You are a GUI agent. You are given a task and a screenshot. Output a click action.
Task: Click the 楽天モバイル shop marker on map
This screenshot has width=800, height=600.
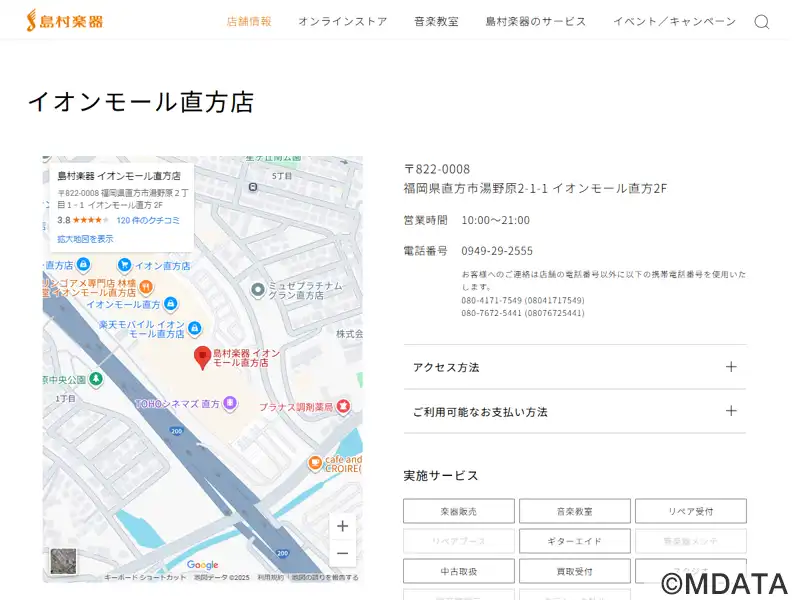pos(194,328)
